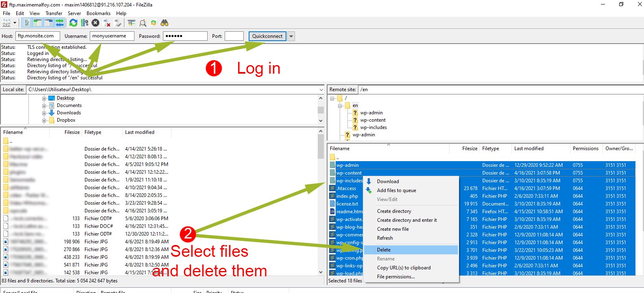The image size is (644, 293).
Task: Open the Transfer menu
Action: (54, 13)
